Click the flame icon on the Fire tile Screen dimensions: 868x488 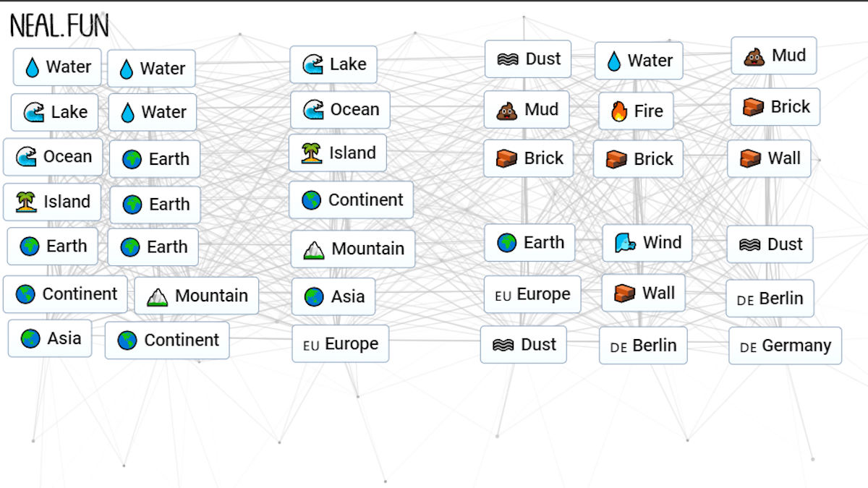[x=618, y=111]
